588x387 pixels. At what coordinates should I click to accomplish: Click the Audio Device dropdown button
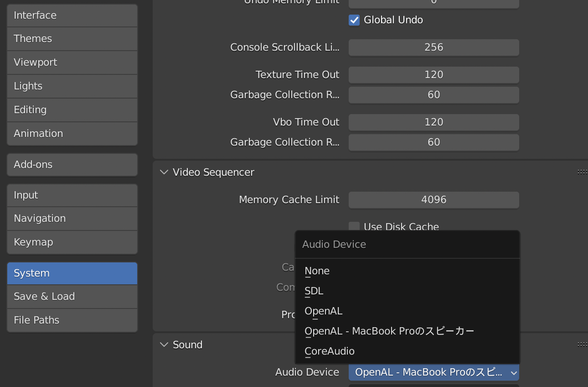[x=433, y=372]
